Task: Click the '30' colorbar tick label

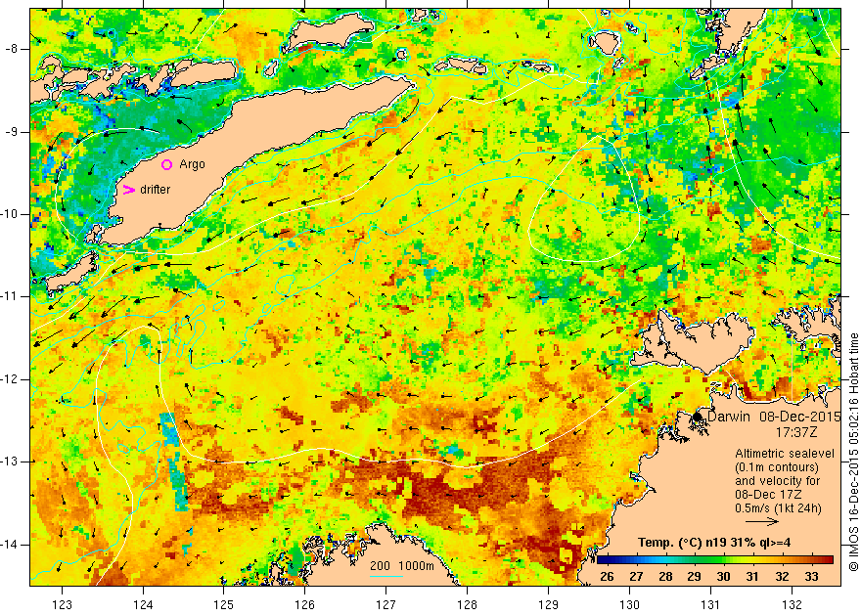Action: tap(724, 577)
